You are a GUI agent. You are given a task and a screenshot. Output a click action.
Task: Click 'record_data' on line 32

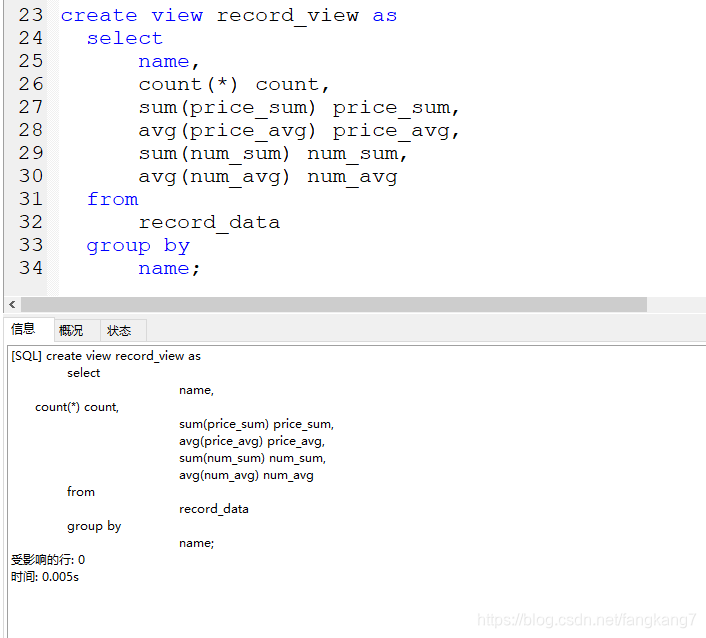[209, 222]
